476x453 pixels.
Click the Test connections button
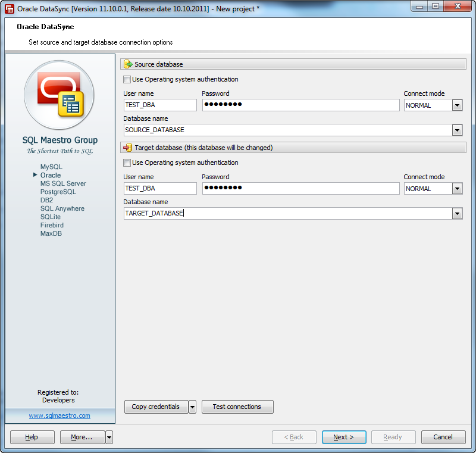click(237, 407)
